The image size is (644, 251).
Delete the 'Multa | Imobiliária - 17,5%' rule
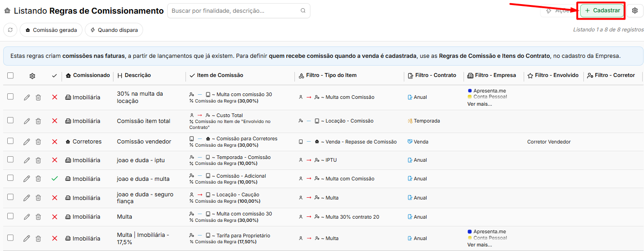(x=38, y=238)
